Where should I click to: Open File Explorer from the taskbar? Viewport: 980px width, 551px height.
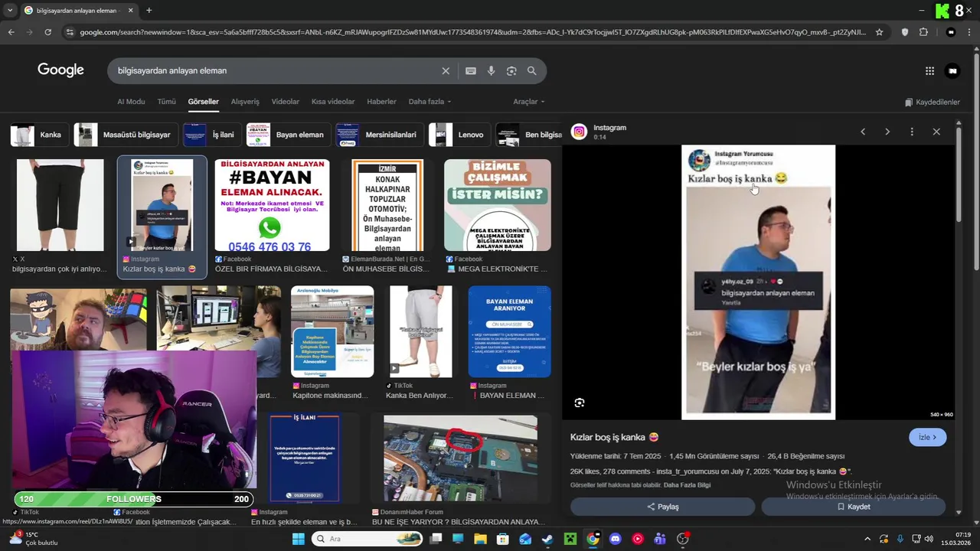[x=480, y=539]
